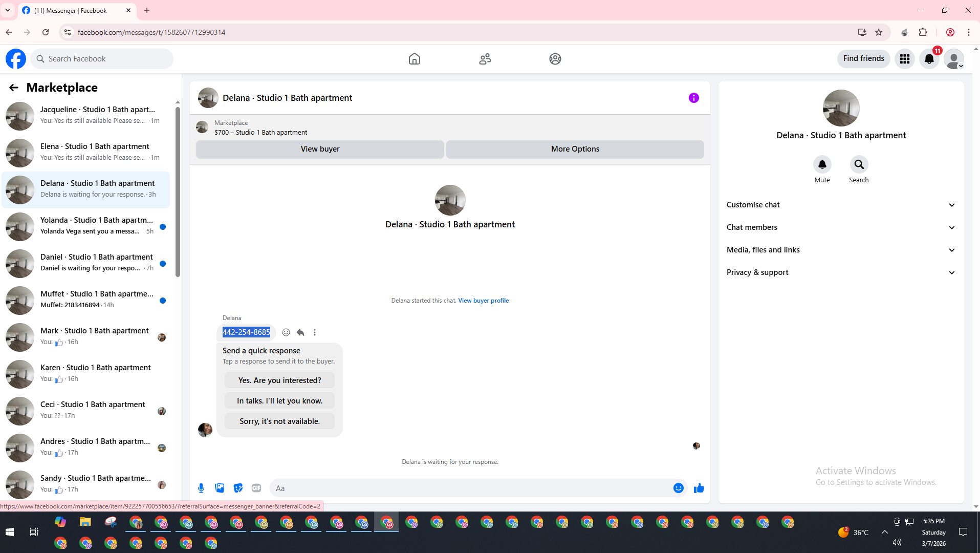Click the View buyer button

[320, 149]
